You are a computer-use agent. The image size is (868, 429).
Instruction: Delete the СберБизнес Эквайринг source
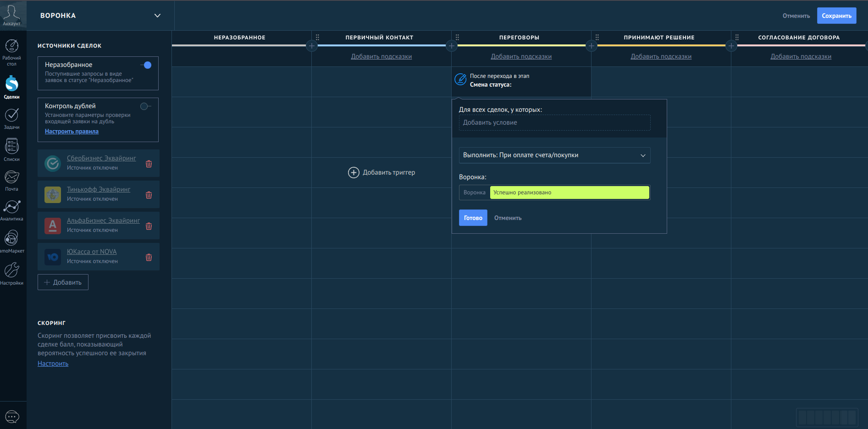[x=149, y=164]
